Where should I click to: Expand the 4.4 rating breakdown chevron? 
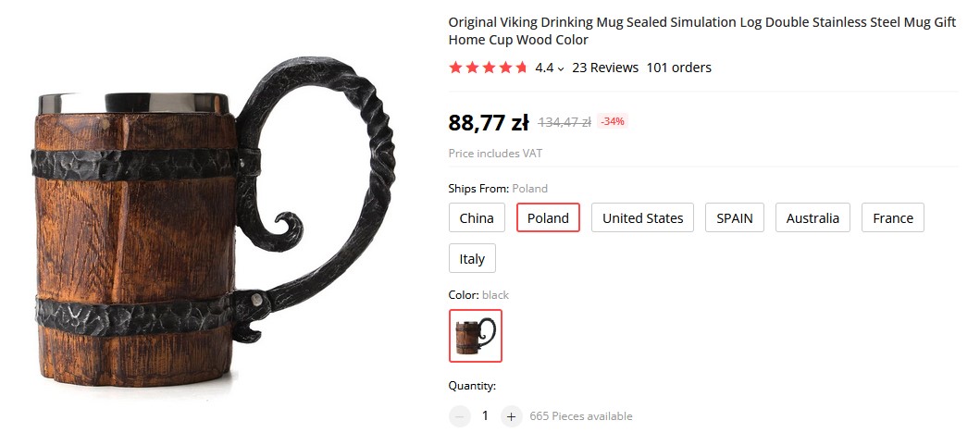click(561, 68)
